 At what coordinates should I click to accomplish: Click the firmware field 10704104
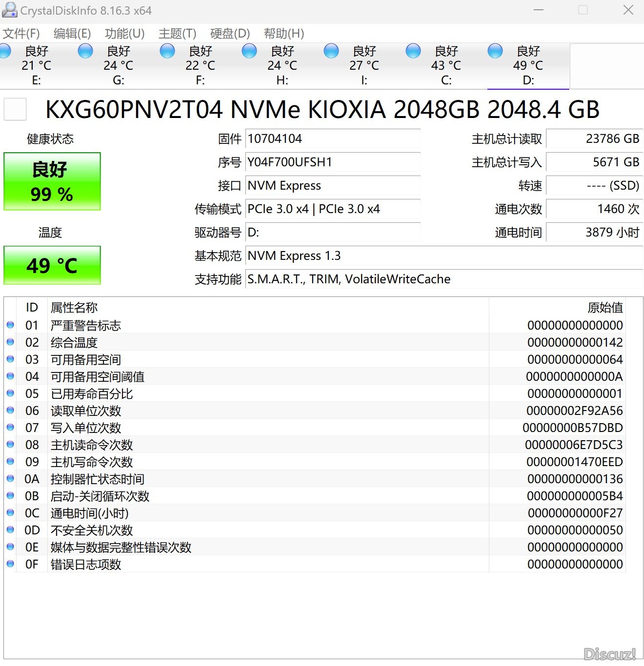pyautogui.click(x=333, y=138)
